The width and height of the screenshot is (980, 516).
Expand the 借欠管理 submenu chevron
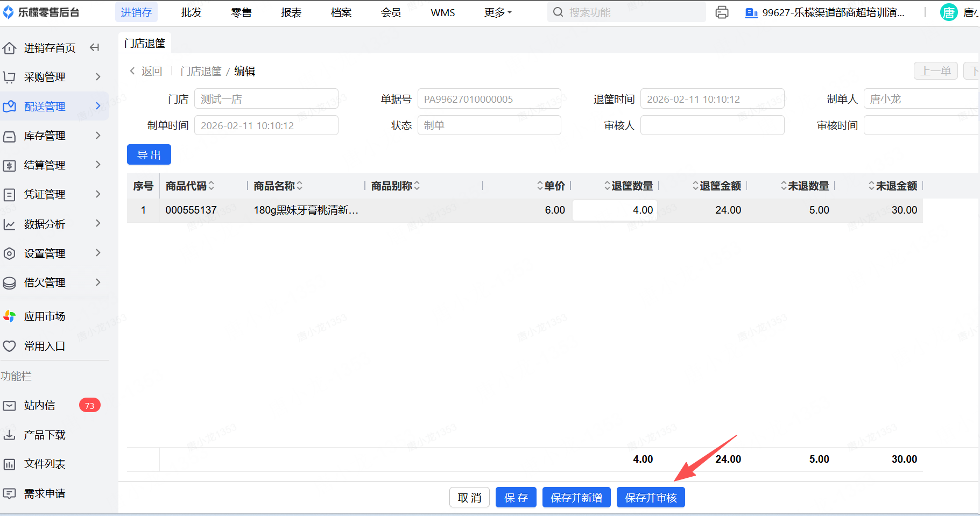[x=98, y=282]
